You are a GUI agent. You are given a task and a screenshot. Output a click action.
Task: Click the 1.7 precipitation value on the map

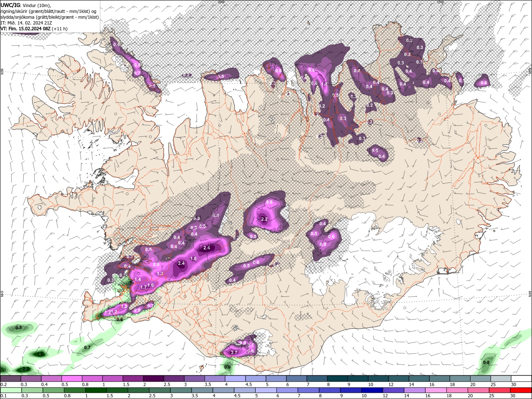143,287
